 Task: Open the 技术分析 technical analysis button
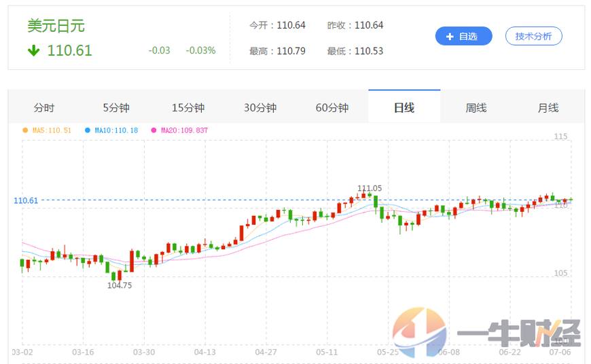click(x=533, y=37)
